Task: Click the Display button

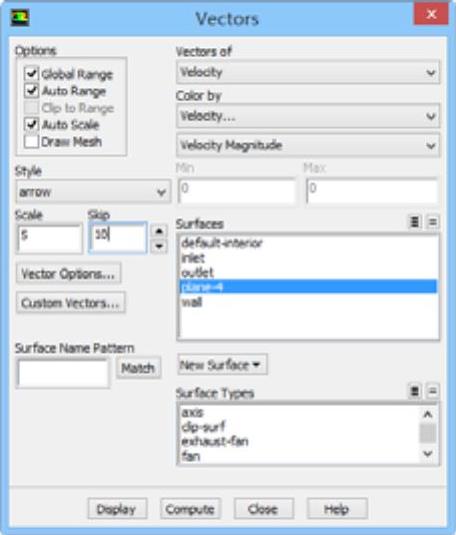Action: [117, 509]
